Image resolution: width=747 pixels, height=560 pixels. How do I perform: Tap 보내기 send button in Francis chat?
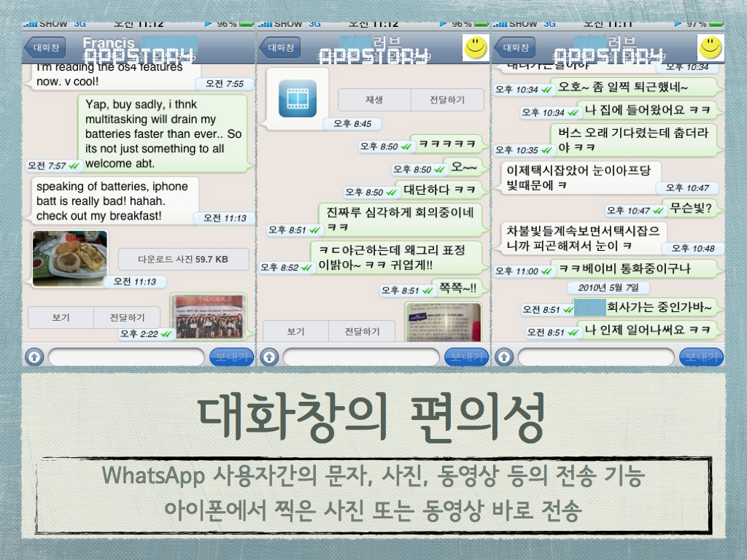(232, 357)
